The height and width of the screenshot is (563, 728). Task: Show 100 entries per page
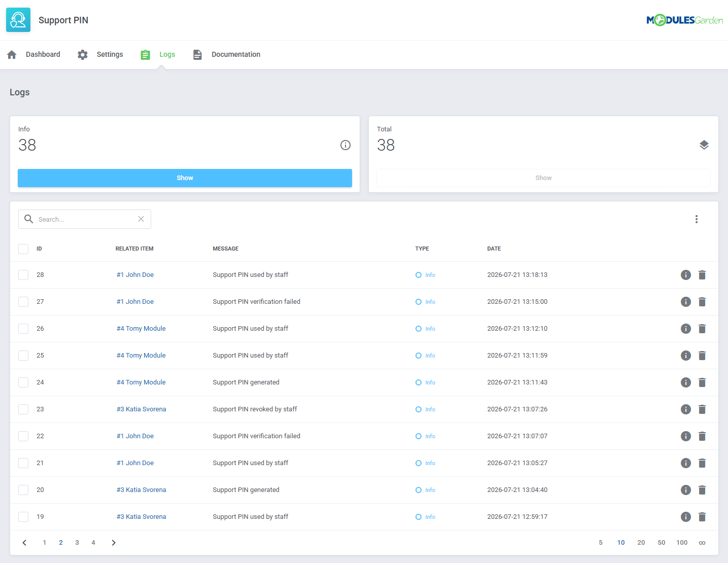pos(682,543)
